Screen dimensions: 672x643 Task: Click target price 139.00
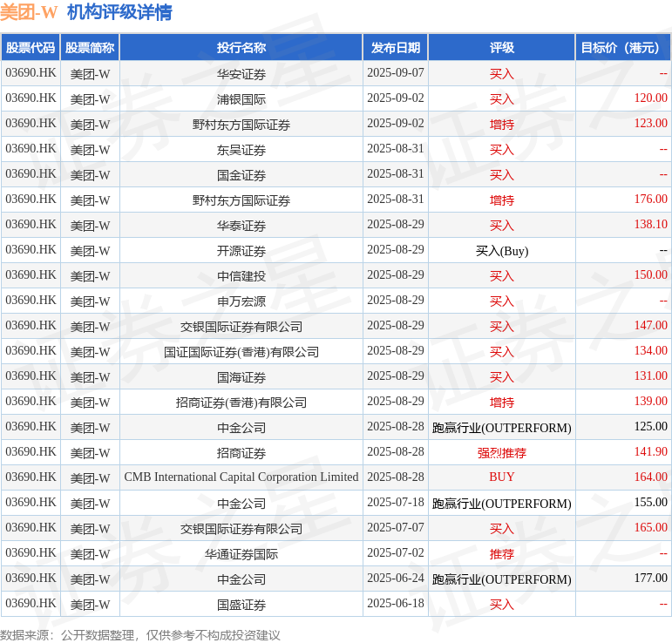(650, 402)
